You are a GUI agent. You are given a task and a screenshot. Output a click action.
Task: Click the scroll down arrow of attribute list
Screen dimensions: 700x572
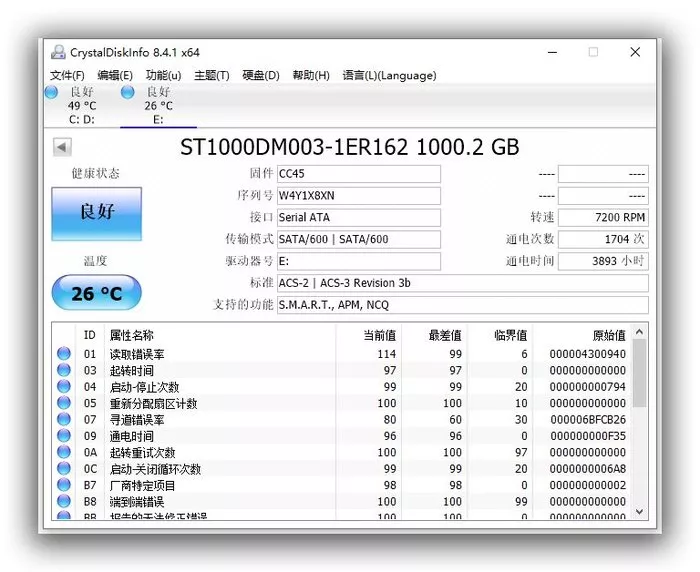tap(639, 512)
